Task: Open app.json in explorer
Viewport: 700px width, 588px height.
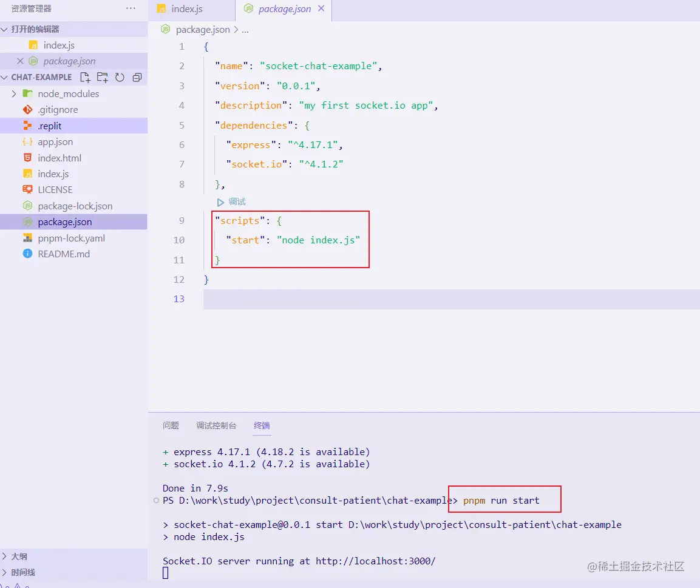Action: 73,142
